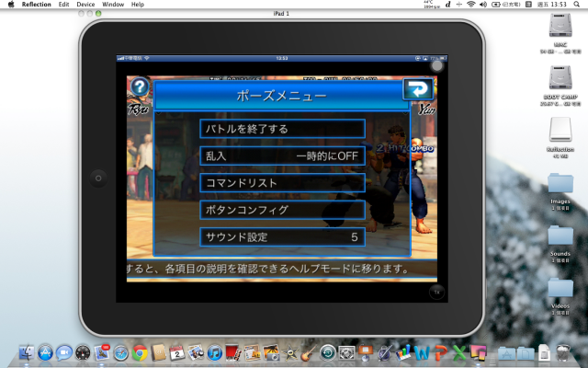Screen dimensions: 588x368
Task: Open Microsoft PowerPoint from the Dock
Action: [441, 353]
